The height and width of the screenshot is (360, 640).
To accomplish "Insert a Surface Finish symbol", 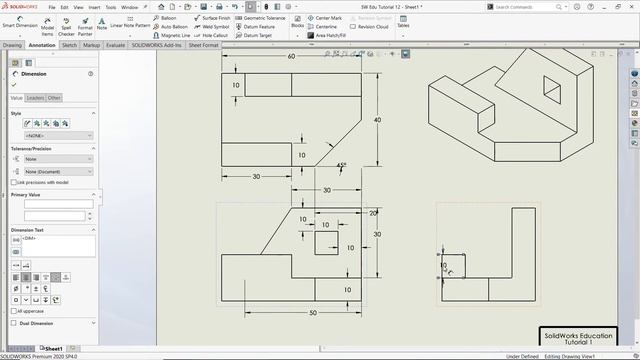I will (212, 18).
